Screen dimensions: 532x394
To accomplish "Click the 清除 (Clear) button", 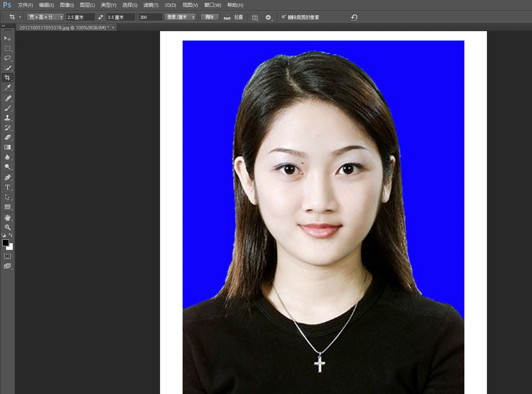I will click(x=210, y=17).
